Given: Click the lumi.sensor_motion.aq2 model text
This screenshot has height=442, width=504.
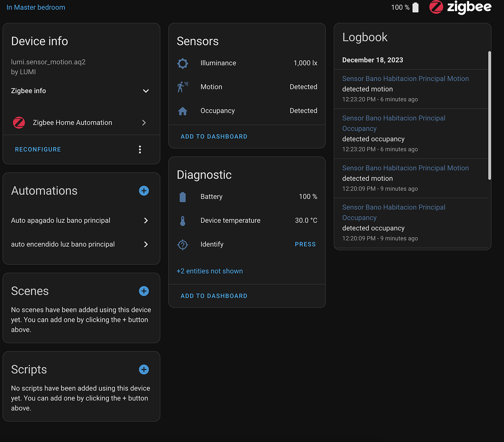Looking at the screenshot, I should pyautogui.click(x=48, y=62).
